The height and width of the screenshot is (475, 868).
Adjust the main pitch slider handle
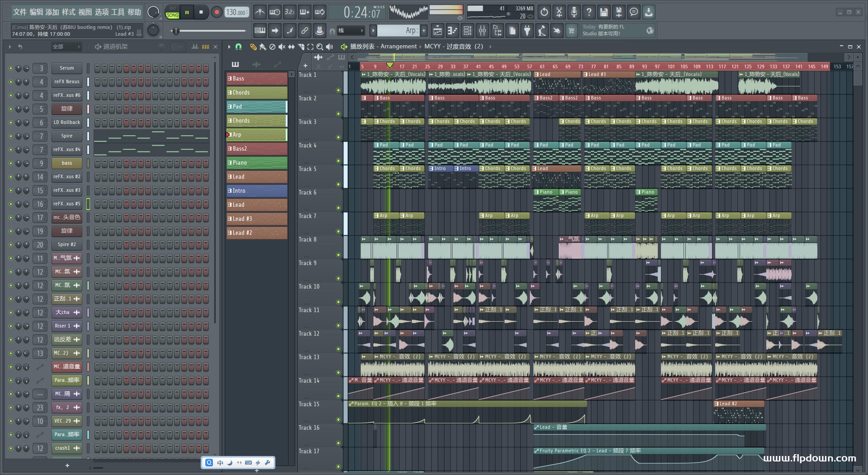click(x=176, y=31)
